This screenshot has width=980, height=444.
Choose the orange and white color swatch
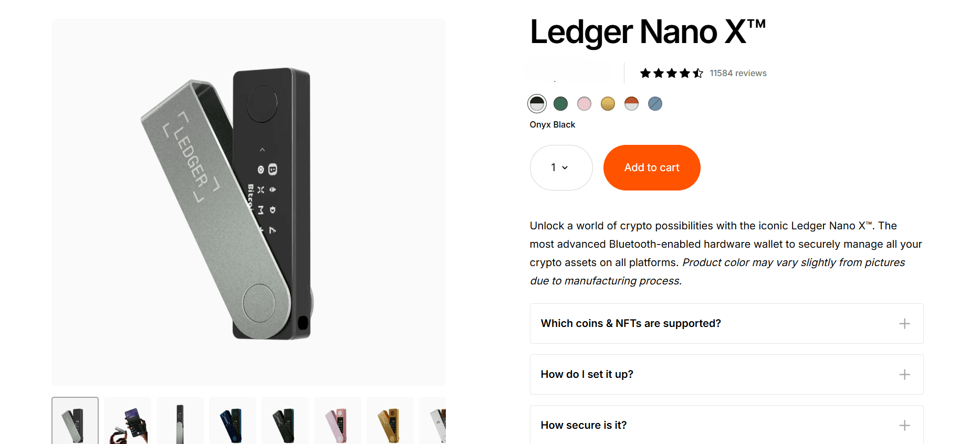pyautogui.click(x=631, y=104)
